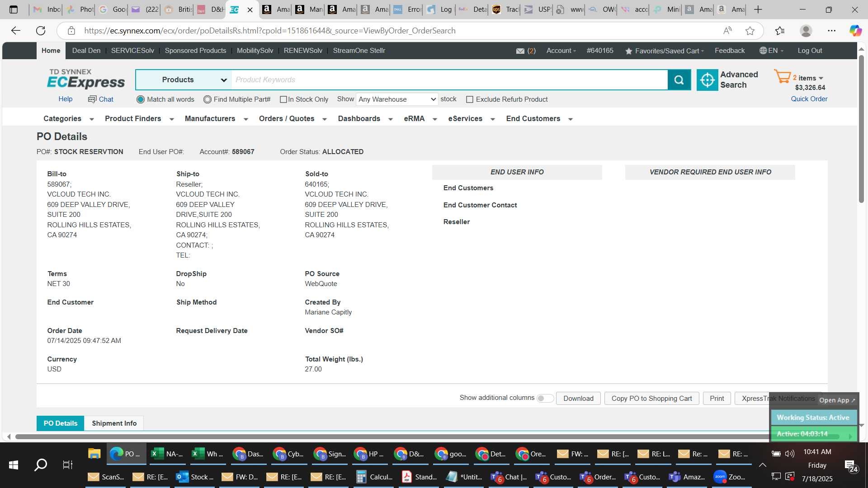Open SERVICESolv in top navigation
Image resolution: width=868 pixels, height=488 pixels.
[x=132, y=51]
